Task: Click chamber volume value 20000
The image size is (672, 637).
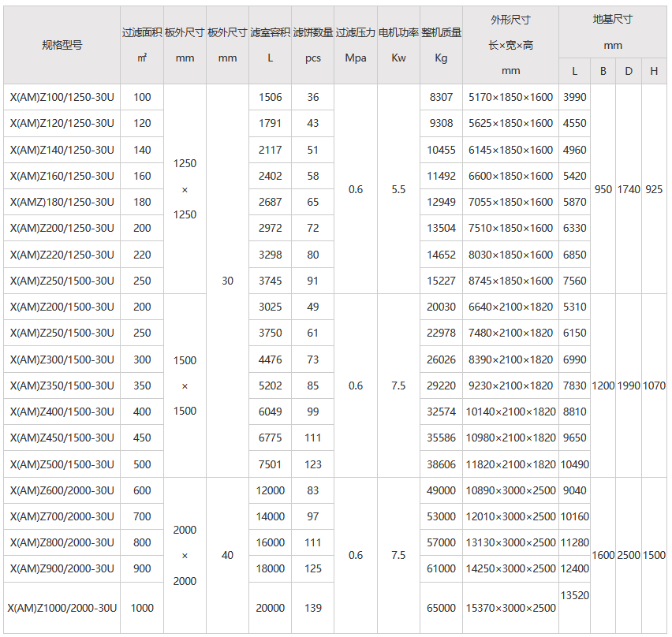Action: [270, 608]
